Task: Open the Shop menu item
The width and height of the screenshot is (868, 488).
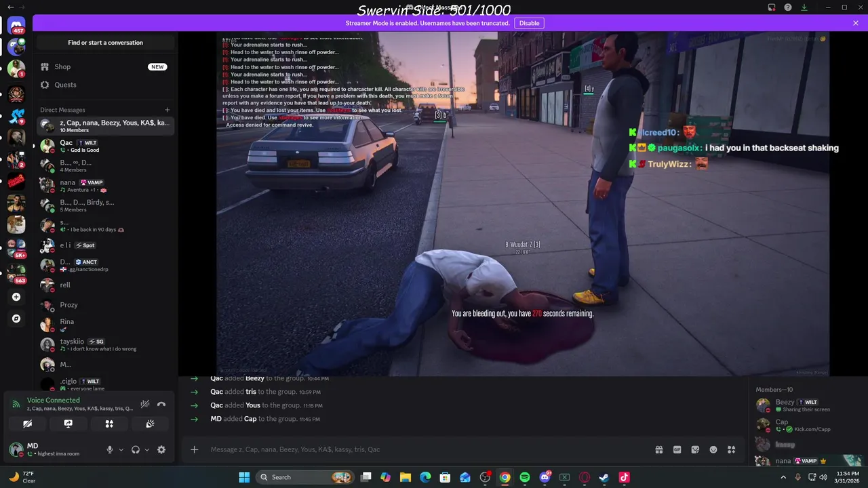Action: pos(105,66)
